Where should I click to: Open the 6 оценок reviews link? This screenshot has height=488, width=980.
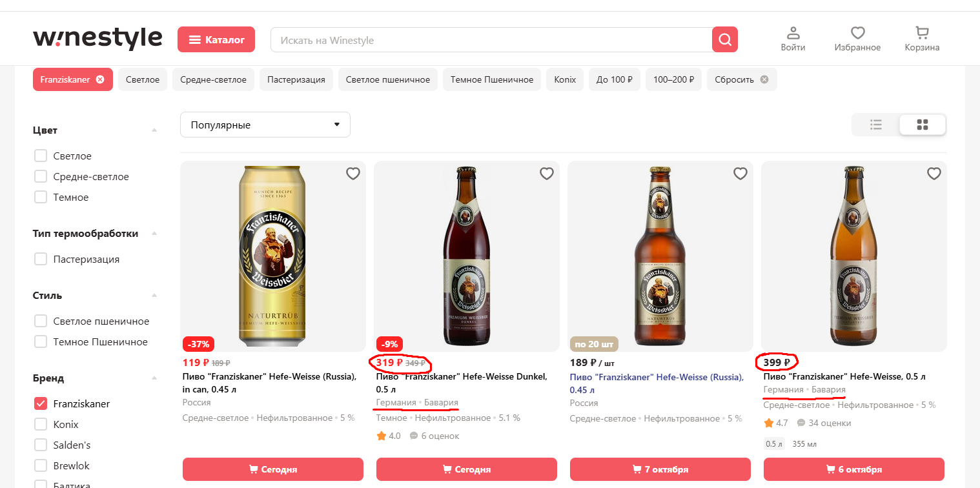pos(434,436)
